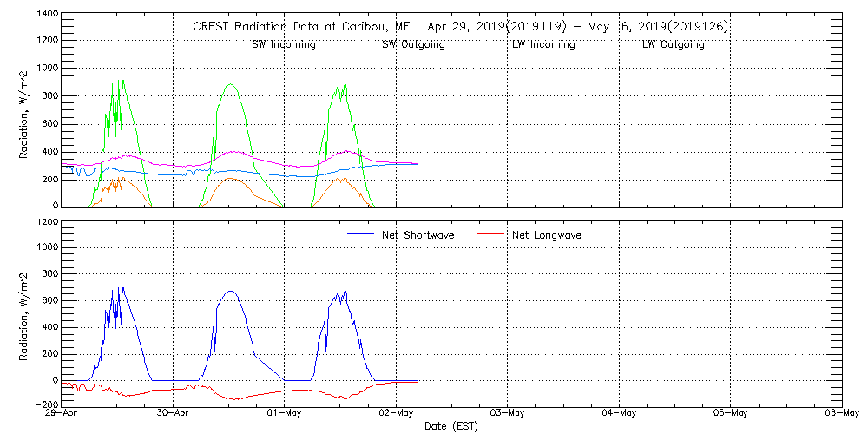This screenshot has height=434, width=868.
Task: Click the 04-May date tick label
Action: [x=618, y=414]
